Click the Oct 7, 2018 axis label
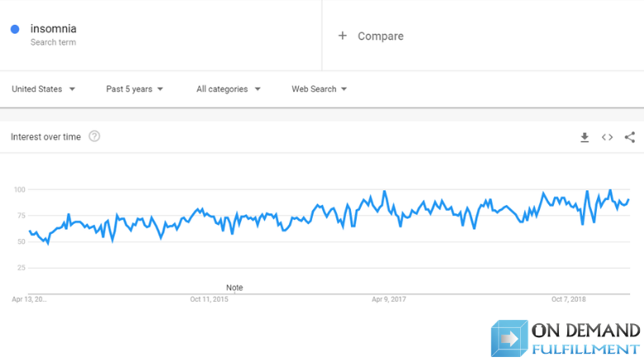This screenshot has width=644, height=362. click(x=568, y=299)
